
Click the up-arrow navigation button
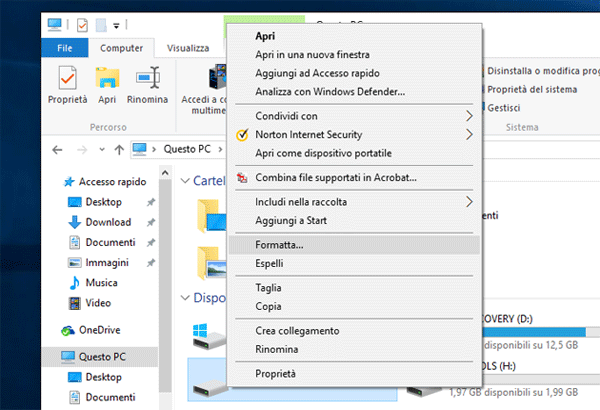119,150
